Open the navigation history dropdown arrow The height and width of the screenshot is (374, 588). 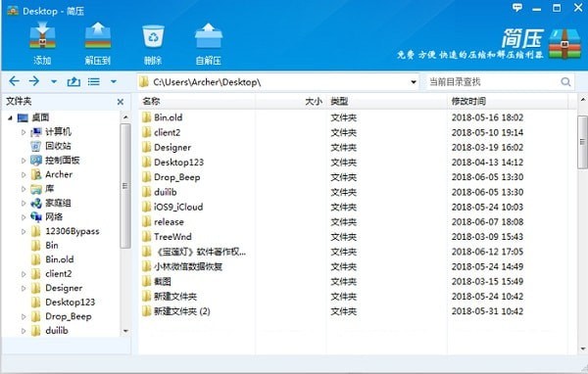(54, 81)
